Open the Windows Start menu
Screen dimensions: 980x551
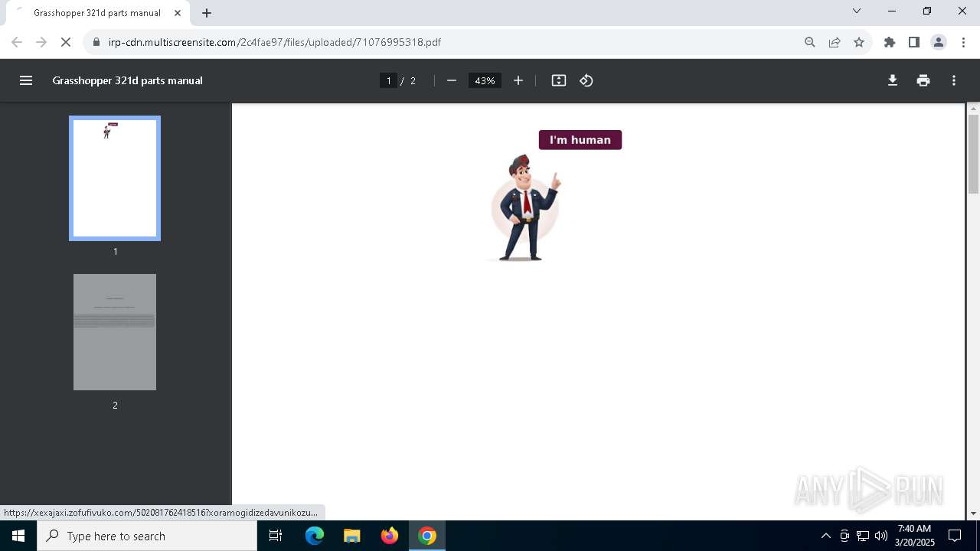pyautogui.click(x=18, y=536)
